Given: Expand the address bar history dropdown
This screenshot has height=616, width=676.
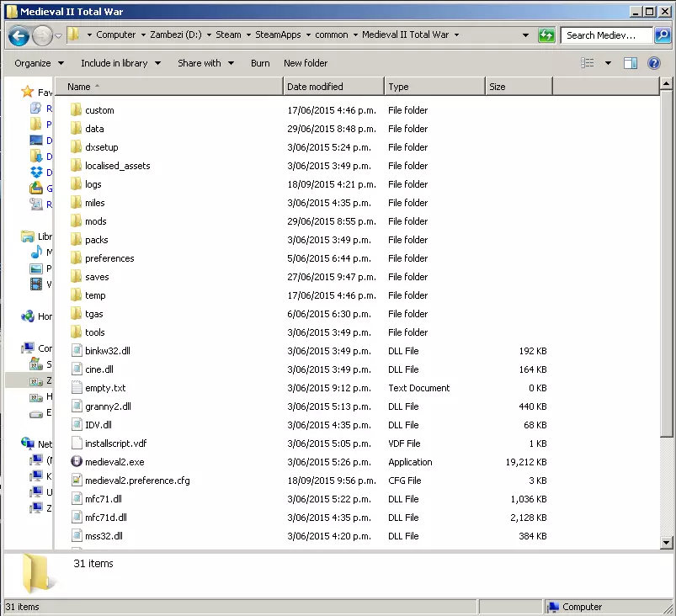Looking at the screenshot, I should [x=525, y=35].
